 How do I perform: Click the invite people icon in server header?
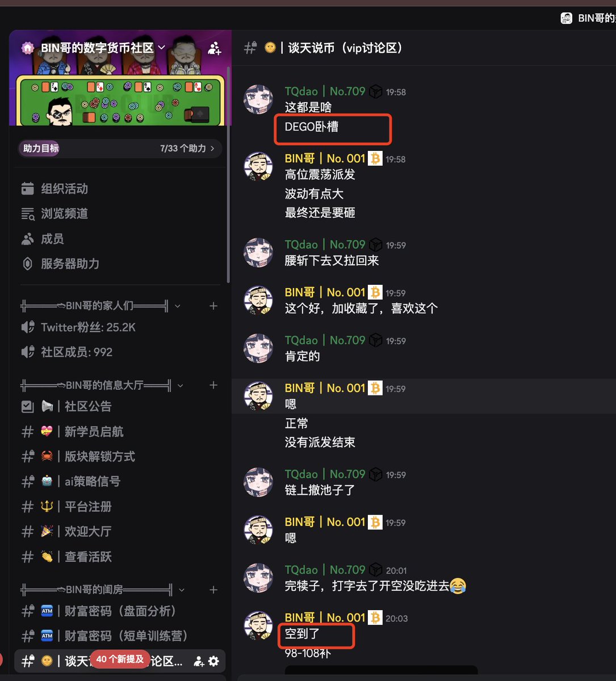pyautogui.click(x=215, y=48)
